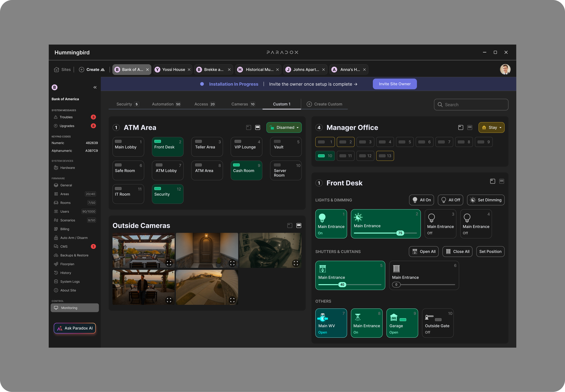The width and height of the screenshot is (565, 392).
Task: Open the Disarmed status dropdown
Action: coord(284,127)
